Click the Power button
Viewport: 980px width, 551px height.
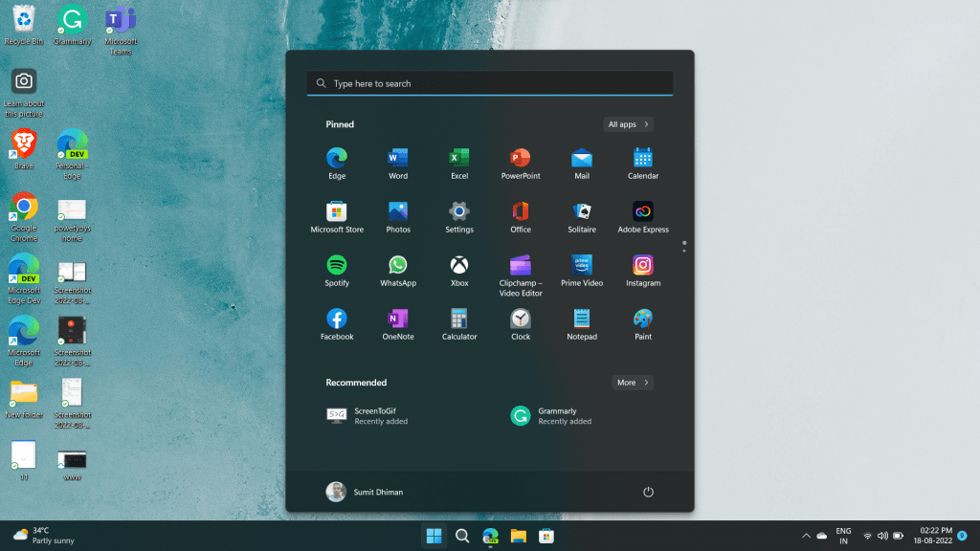click(x=648, y=493)
